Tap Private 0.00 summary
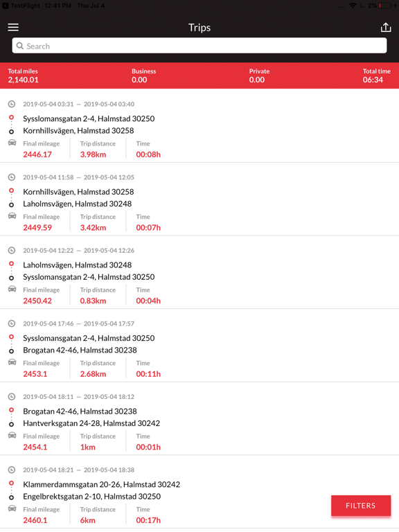399x532 pixels. click(x=259, y=76)
